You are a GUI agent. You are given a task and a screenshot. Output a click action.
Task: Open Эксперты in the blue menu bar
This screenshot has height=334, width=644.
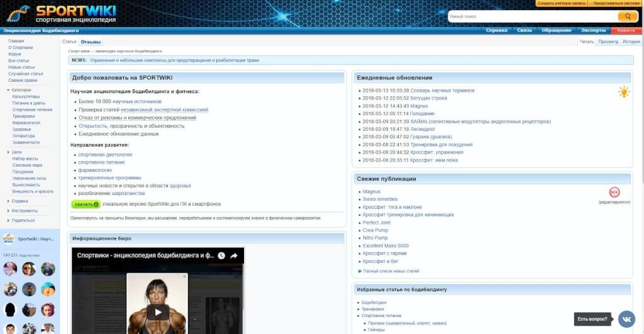[x=593, y=30]
